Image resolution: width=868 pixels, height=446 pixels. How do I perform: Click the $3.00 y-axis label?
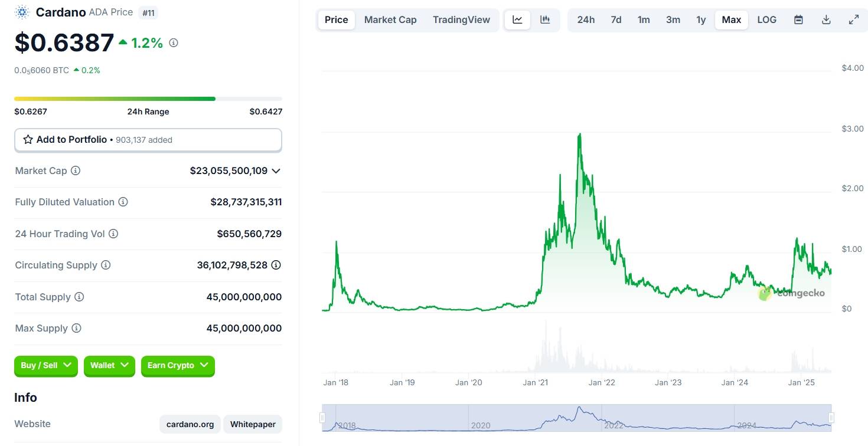pyautogui.click(x=853, y=129)
